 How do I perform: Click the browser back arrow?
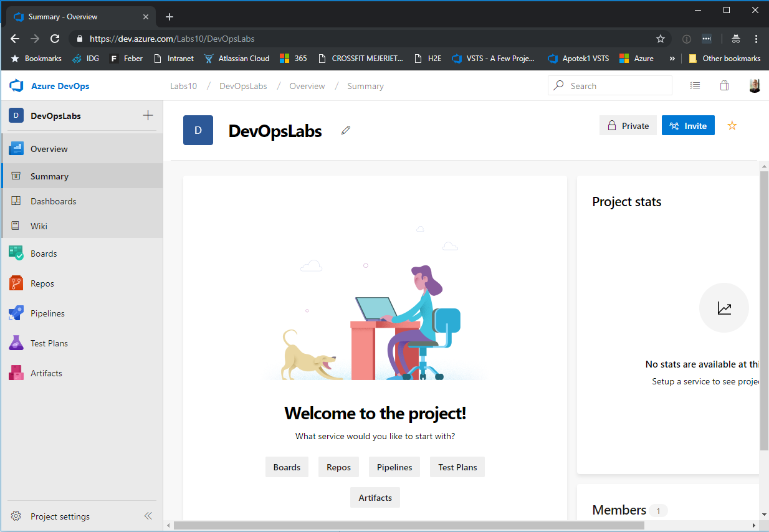(15, 39)
